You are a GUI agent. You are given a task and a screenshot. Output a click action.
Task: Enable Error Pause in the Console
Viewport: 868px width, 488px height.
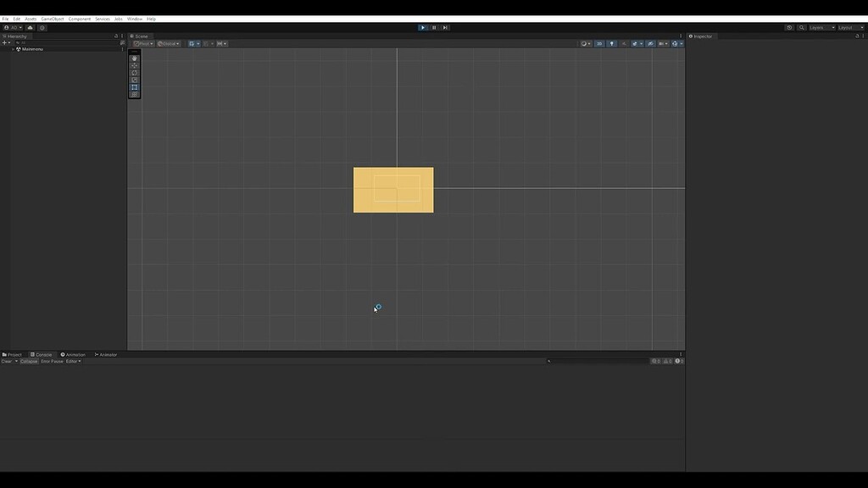[x=51, y=361]
